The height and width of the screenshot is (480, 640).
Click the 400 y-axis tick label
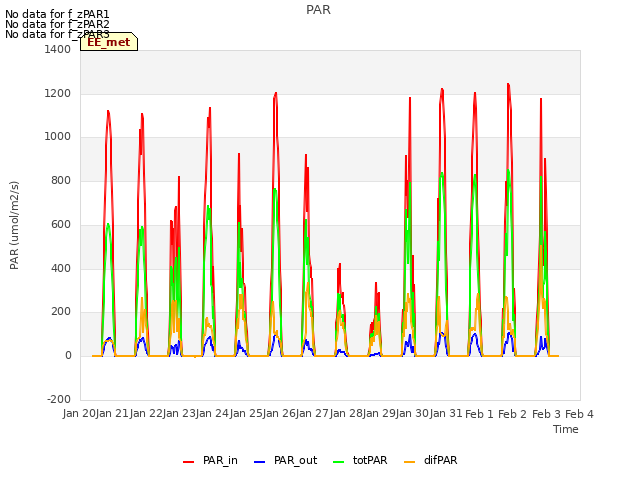click(x=61, y=268)
